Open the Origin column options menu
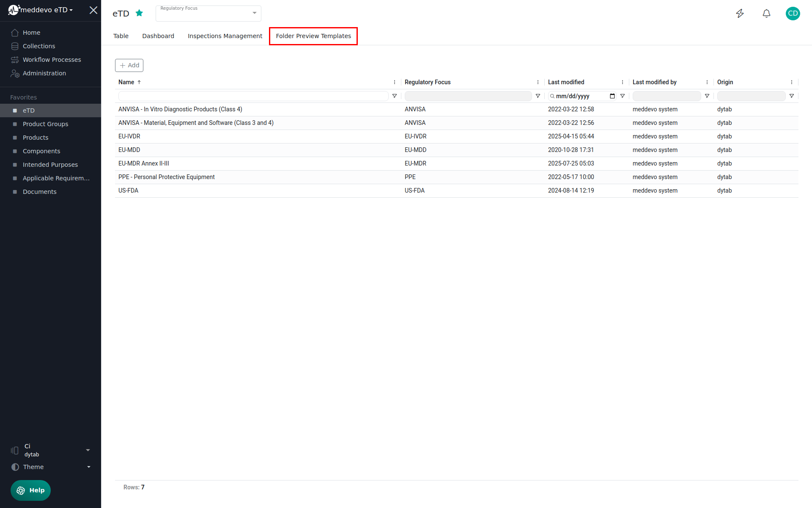The image size is (812, 508). (x=792, y=82)
